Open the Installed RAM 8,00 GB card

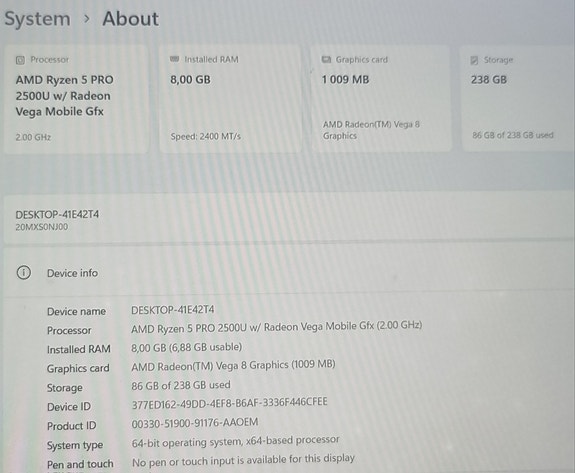pos(230,99)
